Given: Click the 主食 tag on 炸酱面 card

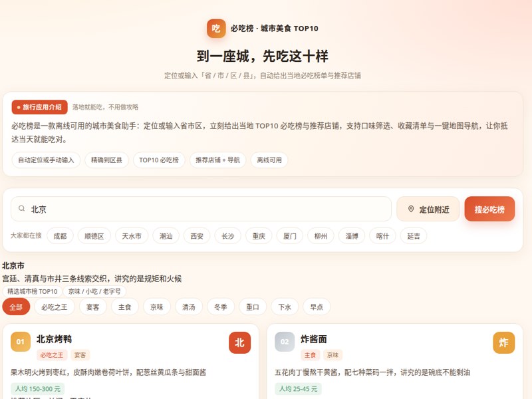Looking at the screenshot, I should tap(310, 355).
